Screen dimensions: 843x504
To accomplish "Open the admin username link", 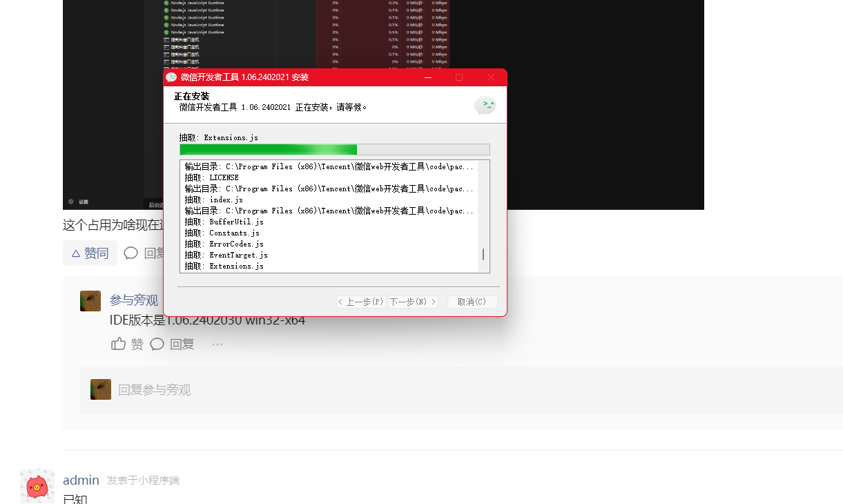I will tap(81, 480).
